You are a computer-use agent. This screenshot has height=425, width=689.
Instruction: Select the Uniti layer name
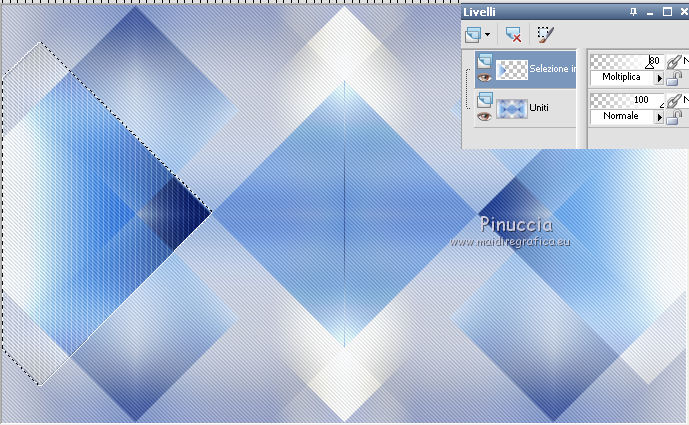pyautogui.click(x=539, y=108)
